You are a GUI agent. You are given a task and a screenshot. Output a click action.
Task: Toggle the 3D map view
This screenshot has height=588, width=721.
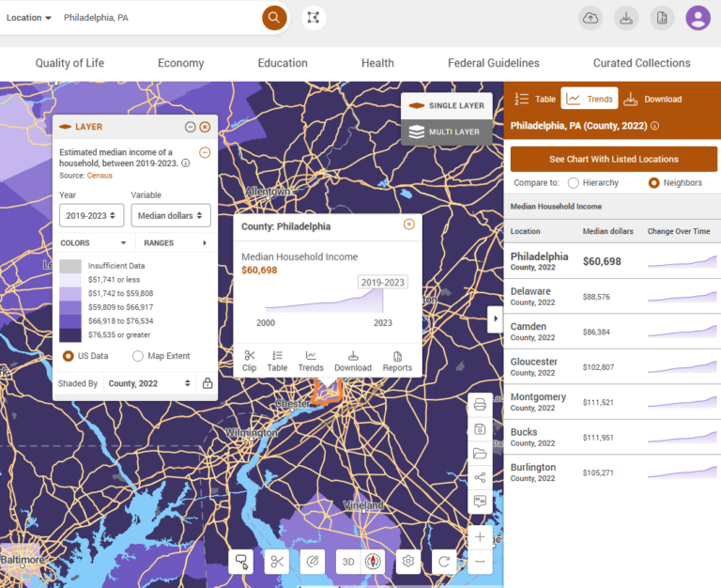[348, 562]
